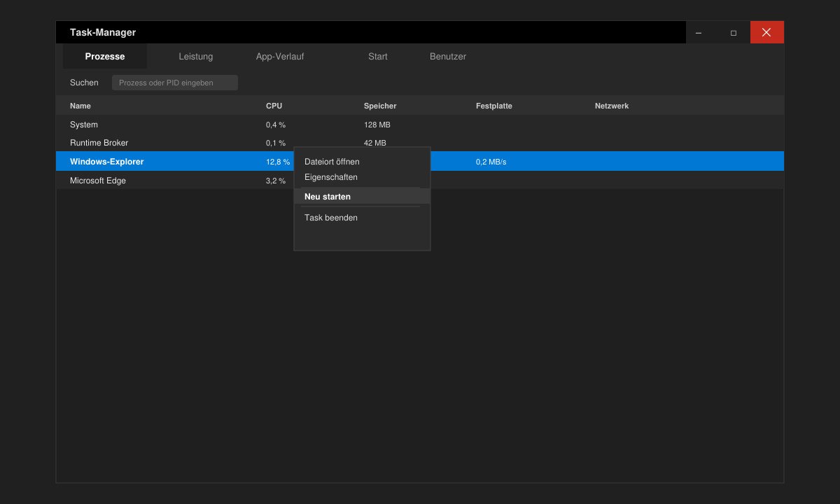Screen dimensions: 840x504
Task: Open the App-Verlauf tab
Action: (280, 56)
